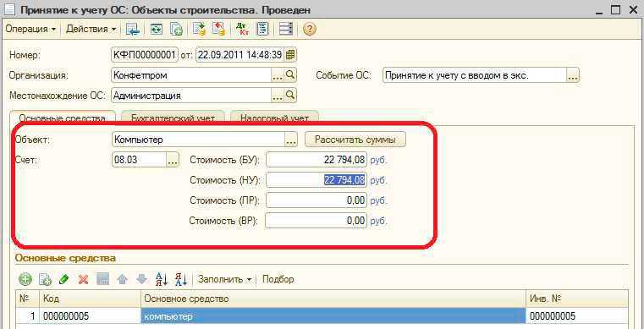Screen dimensions: 644x329
Task: Open the Операция dropdown menu
Action: (30, 29)
